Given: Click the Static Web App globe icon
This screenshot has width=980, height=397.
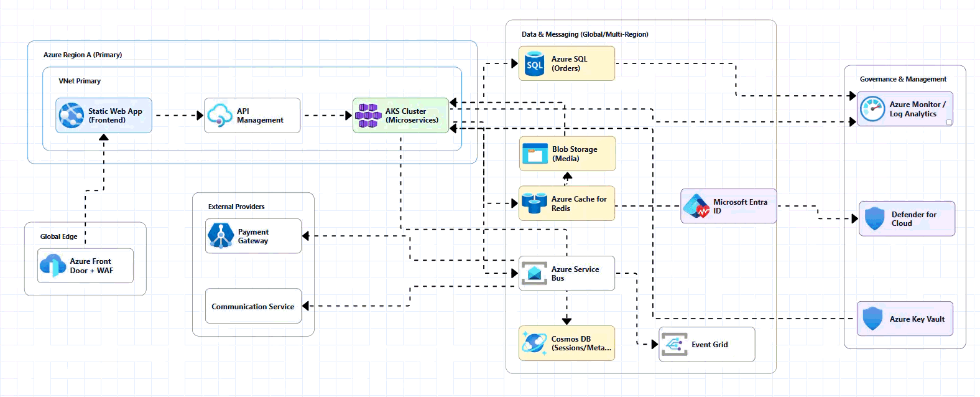Looking at the screenshot, I should 72,116.
